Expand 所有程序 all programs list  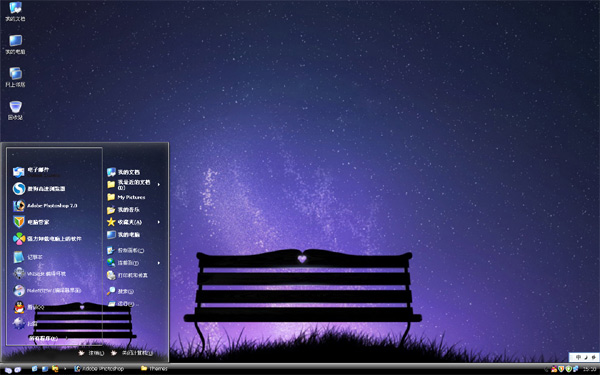(48, 338)
